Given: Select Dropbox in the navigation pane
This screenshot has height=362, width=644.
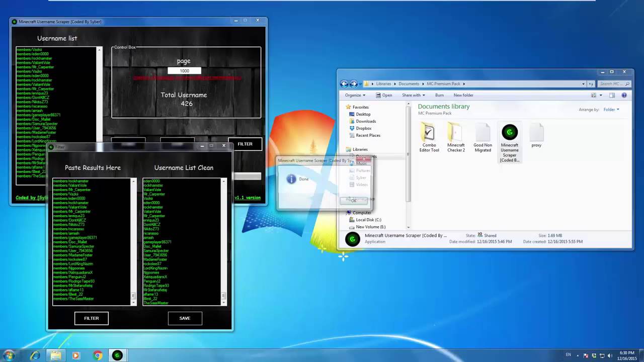Looking at the screenshot, I should [363, 128].
